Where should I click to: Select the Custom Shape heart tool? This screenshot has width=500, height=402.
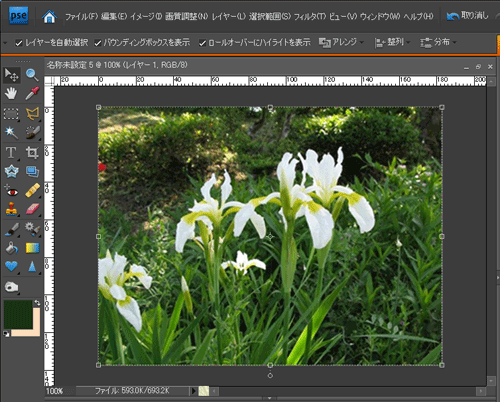[x=11, y=267]
